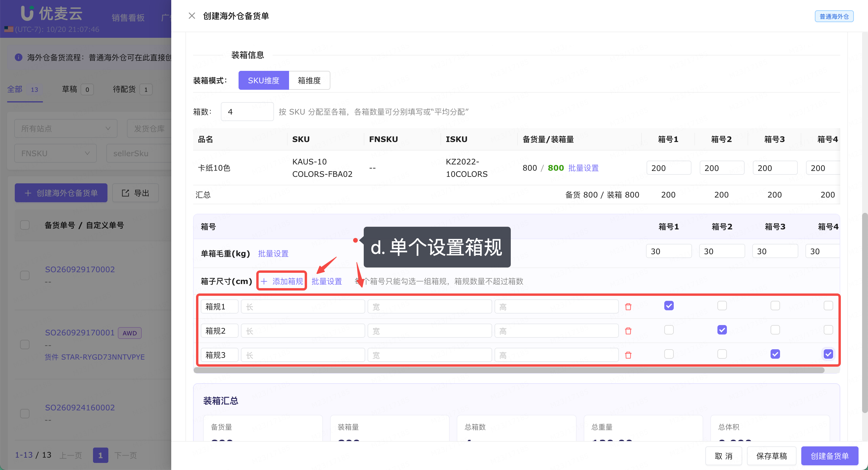Click the export icon on 导出 button
The height and width of the screenshot is (470, 868).
click(x=125, y=193)
